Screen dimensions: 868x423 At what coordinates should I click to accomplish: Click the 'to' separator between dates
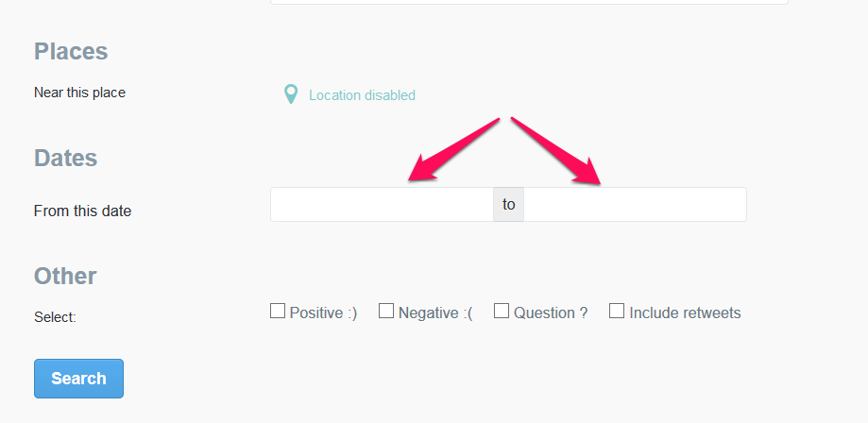tap(509, 204)
